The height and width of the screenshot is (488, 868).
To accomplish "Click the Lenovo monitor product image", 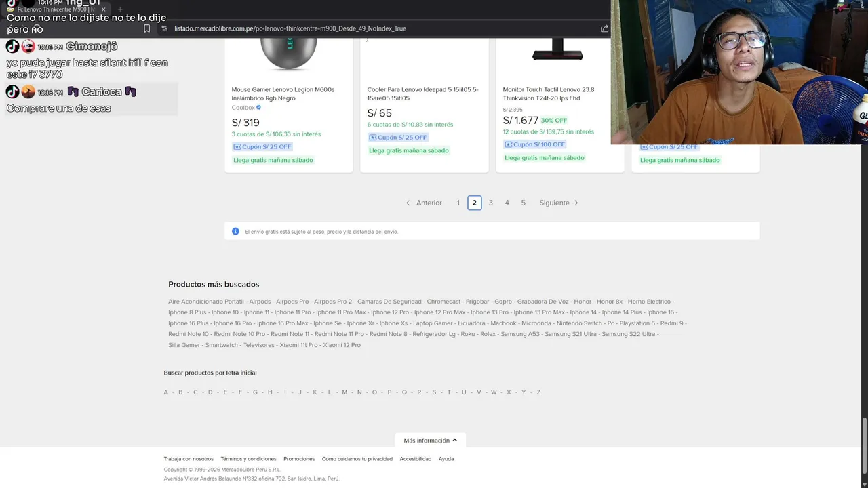I will (557, 49).
